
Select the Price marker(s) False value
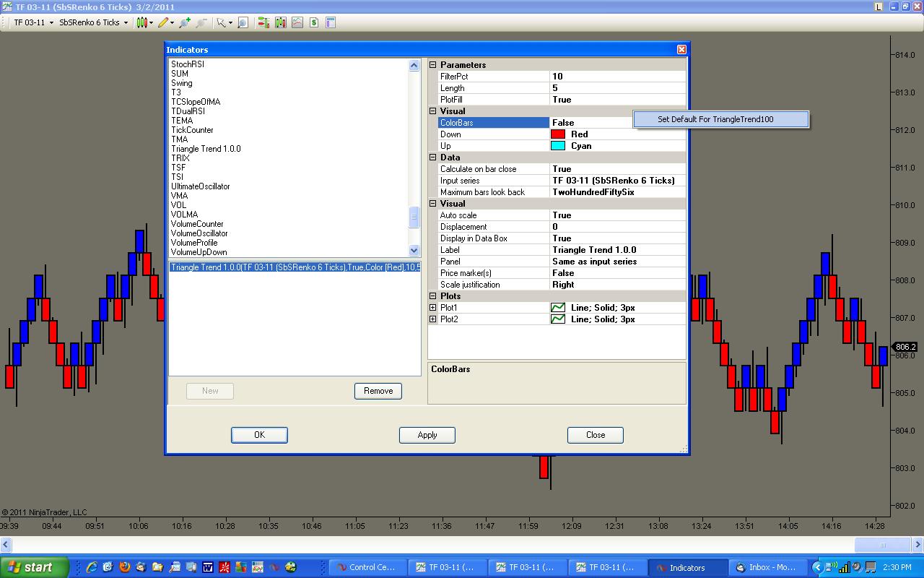point(617,273)
